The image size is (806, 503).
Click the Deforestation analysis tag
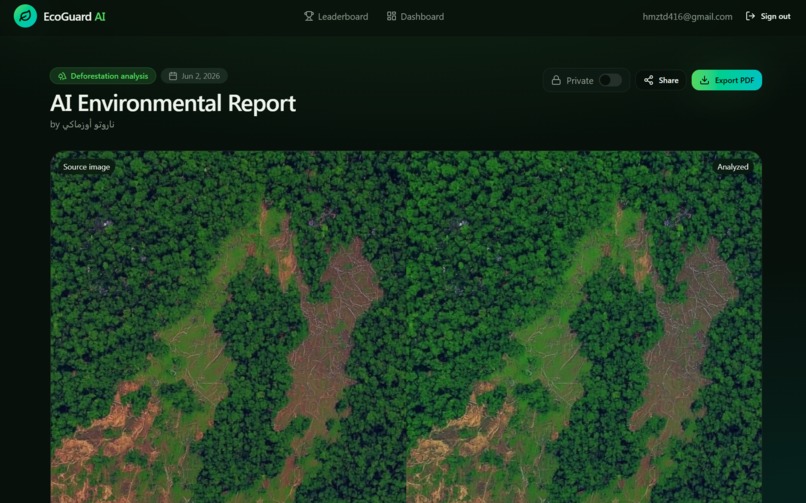click(x=103, y=76)
